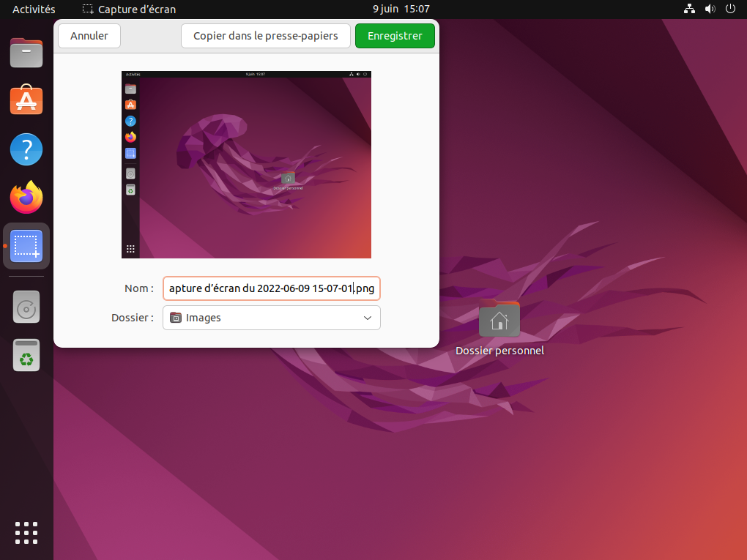Click the Screenshot tool icon in the dock
Image resolution: width=747 pixels, height=560 pixels.
click(26, 246)
